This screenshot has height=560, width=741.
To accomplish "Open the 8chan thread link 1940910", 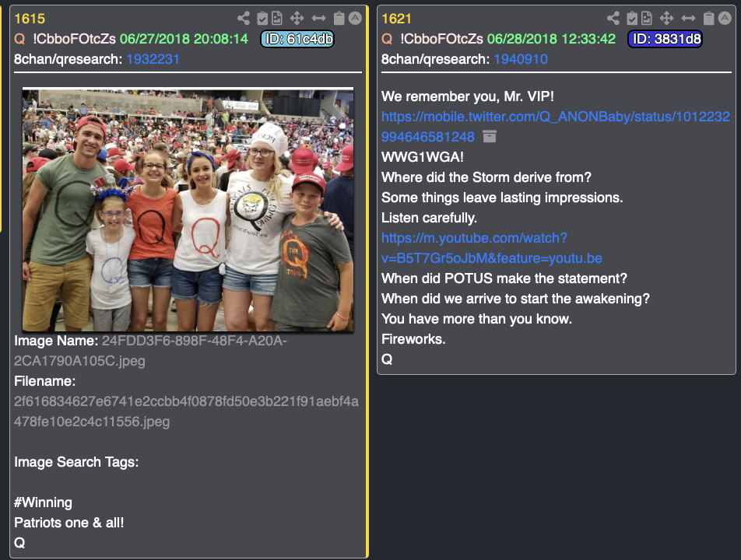I will click(520, 59).
